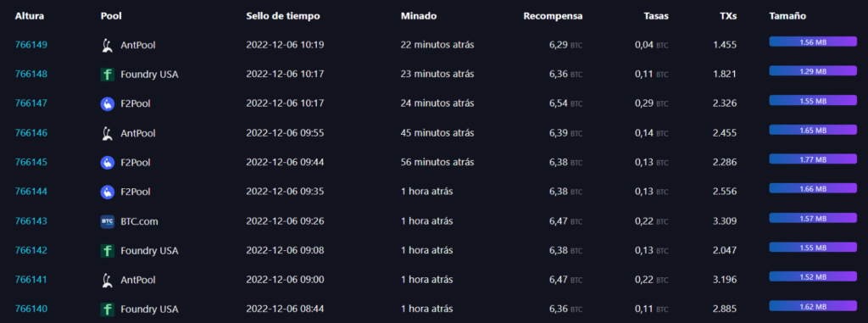Select the Altura column header
This screenshot has width=868, height=323.
coord(30,16)
